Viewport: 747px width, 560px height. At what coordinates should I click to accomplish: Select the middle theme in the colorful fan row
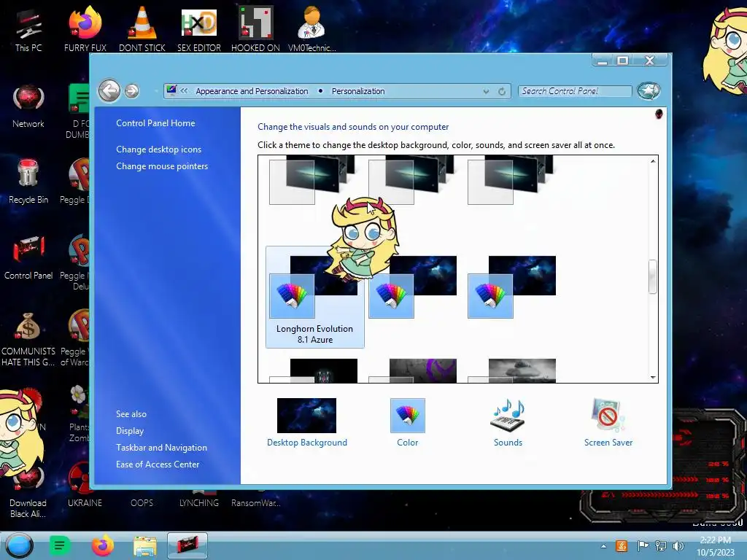tap(413, 287)
